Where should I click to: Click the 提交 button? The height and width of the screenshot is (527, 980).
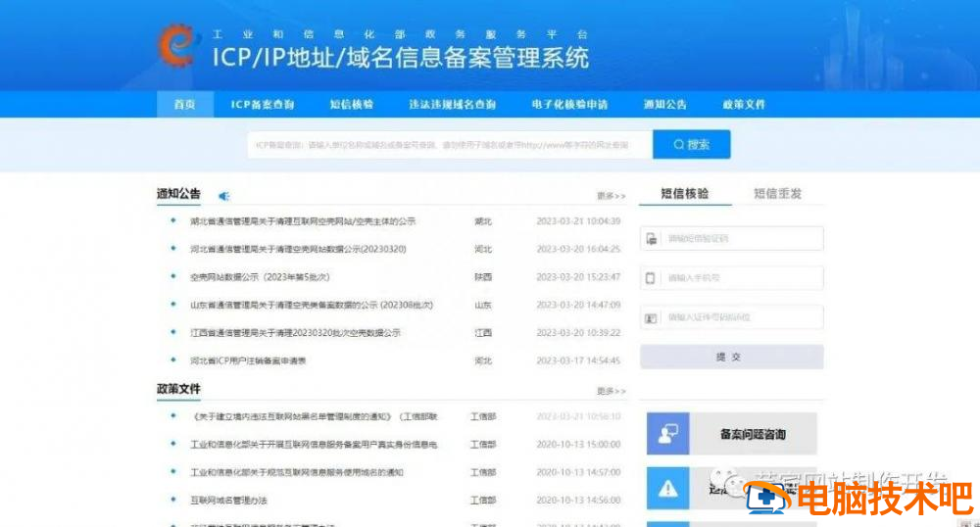[x=732, y=358]
